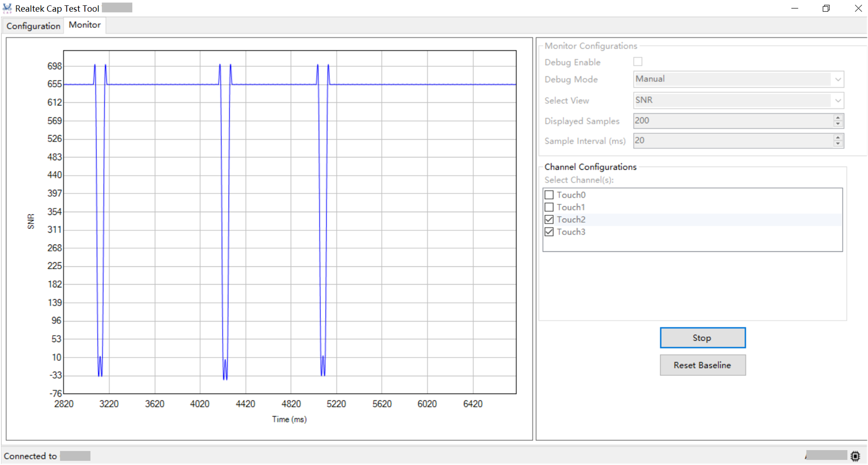Viewport: 868px width, 465px height.
Task: Open the Debug Mode dropdown
Action: click(x=738, y=79)
